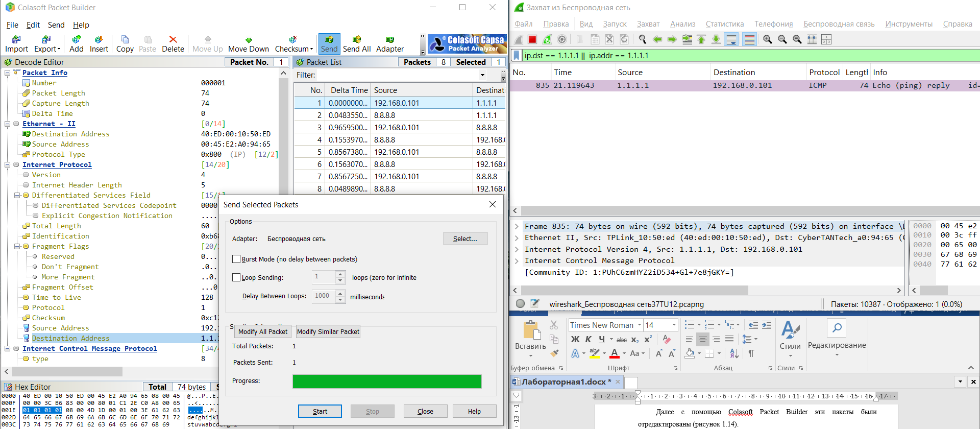Click Word yellow text highlight button
980x429 pixels.
tap(594, 353)
